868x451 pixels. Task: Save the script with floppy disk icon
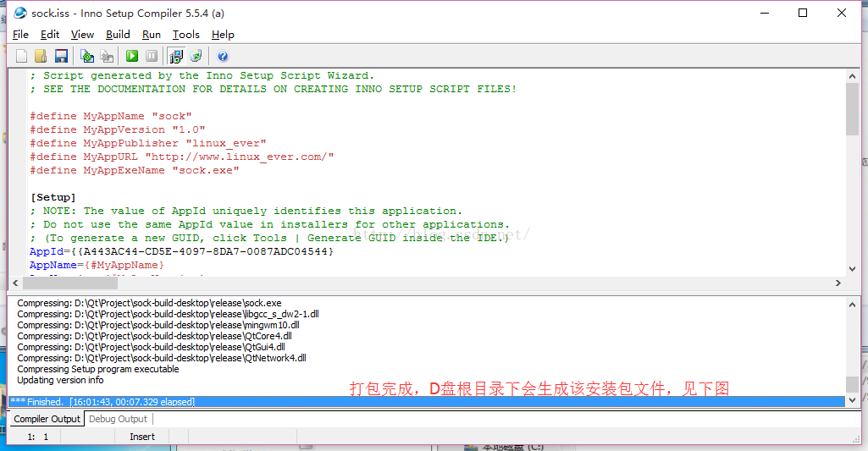click(x=61, y=56)
